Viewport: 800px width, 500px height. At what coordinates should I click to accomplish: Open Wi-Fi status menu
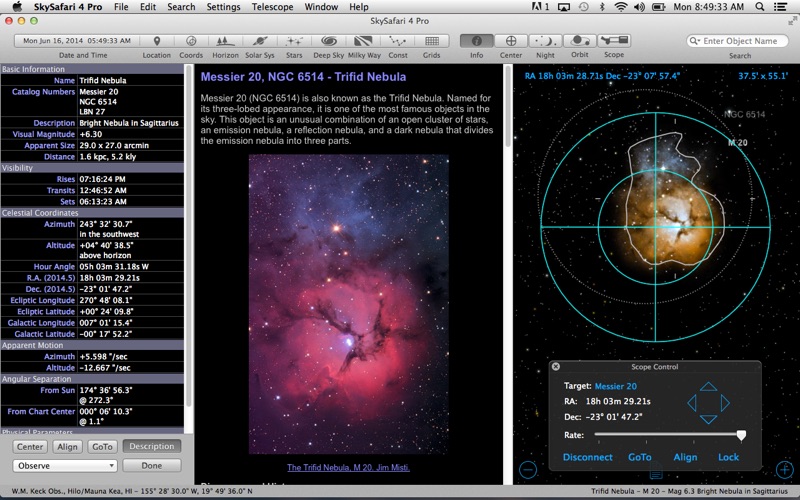[x=621, y=7]
